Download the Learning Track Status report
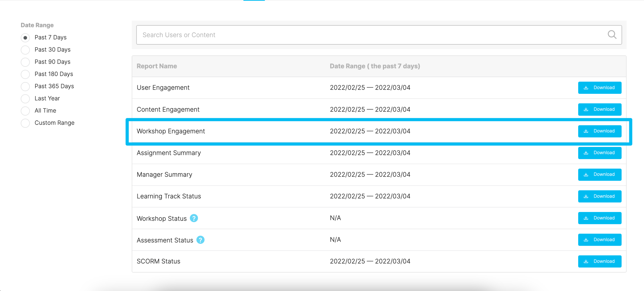Screen dimensions: 644x291 [x=599, y=196]
